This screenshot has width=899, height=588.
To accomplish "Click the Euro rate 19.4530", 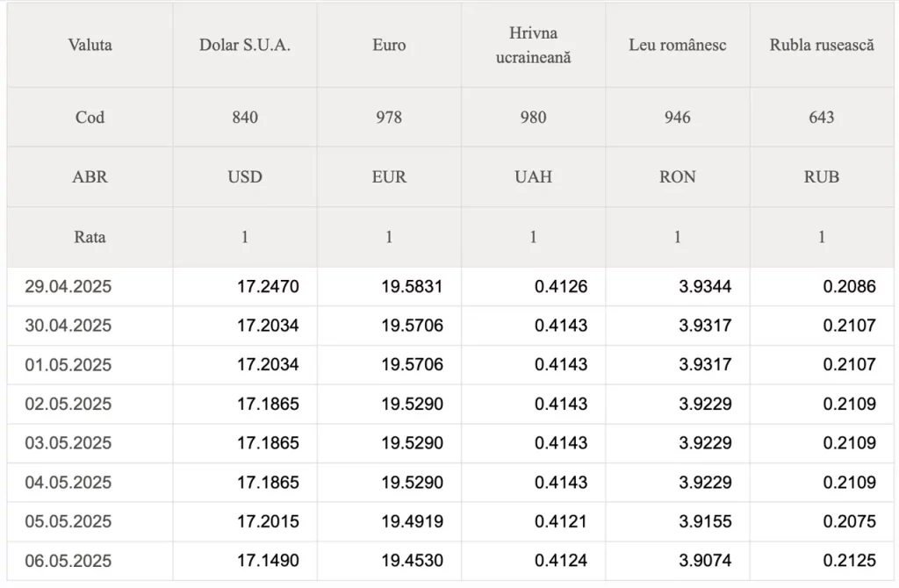I will click(412, 561).
